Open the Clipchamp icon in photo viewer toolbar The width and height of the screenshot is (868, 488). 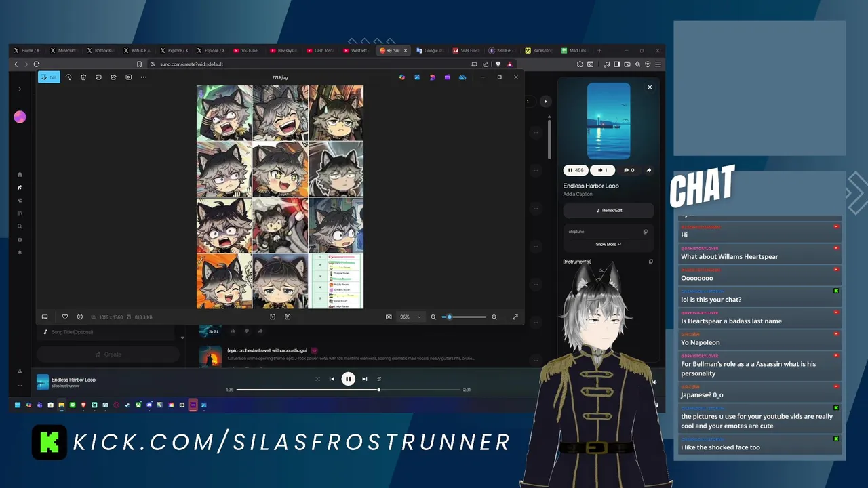pyautogui.click(x=448, y=77)
